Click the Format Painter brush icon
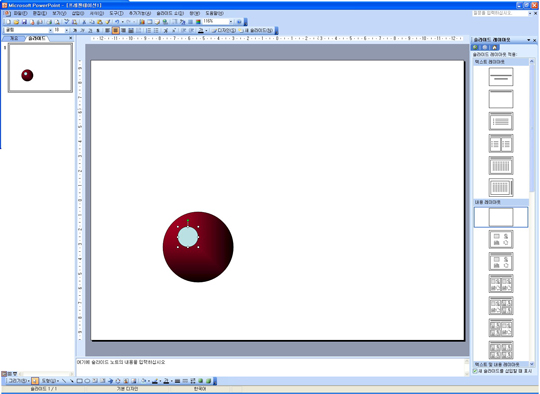Image resolution: width=540 pixels, height=394 pixels. 107,22
